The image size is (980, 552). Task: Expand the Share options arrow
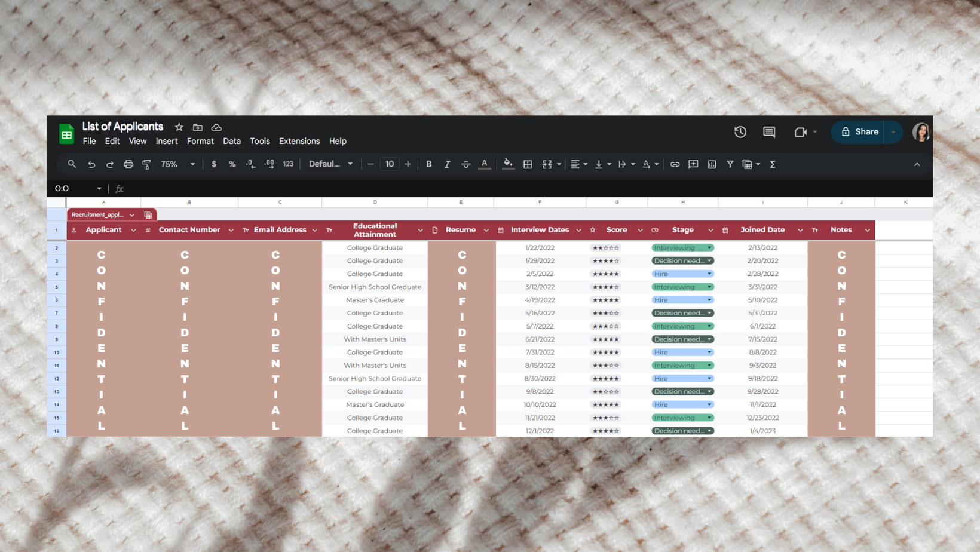pos(893,132)
